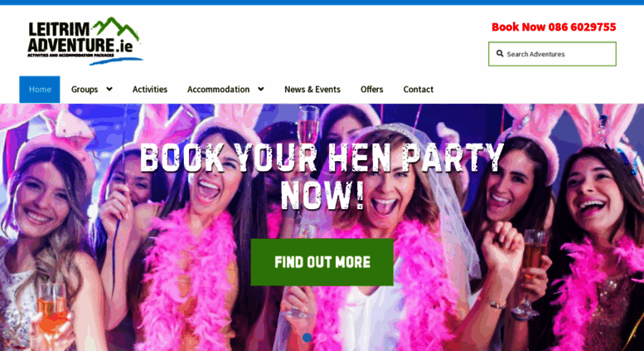Expand the Groups dropdown chevron
This screenshot has height=351, width=644.
[109, 89]
